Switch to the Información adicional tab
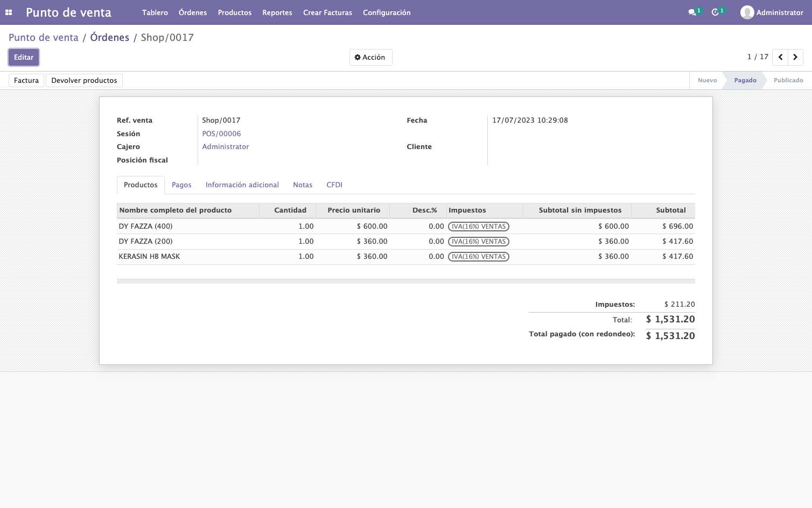This screenshot has height=508, width=812. [x=242, y=185]
